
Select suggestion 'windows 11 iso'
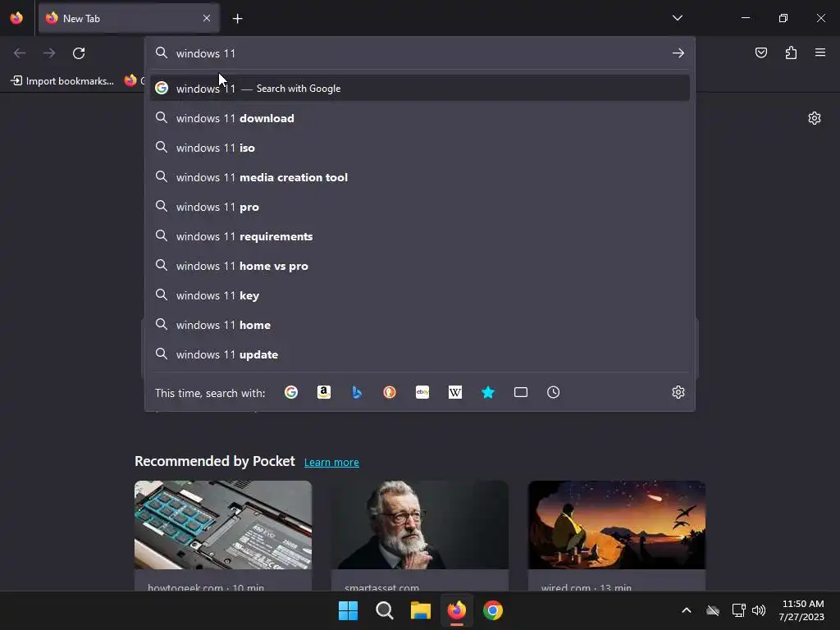(x=420, y=148)
